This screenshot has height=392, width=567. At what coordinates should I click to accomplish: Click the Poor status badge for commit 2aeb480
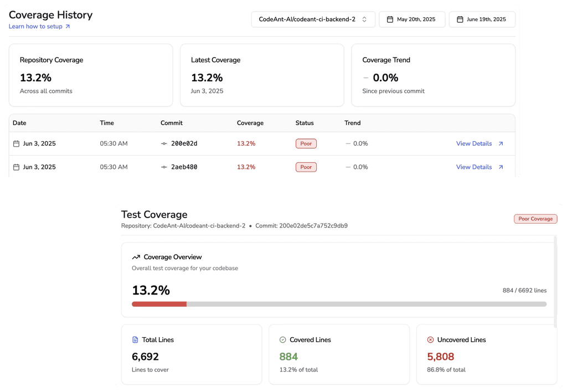click(306, 167)
